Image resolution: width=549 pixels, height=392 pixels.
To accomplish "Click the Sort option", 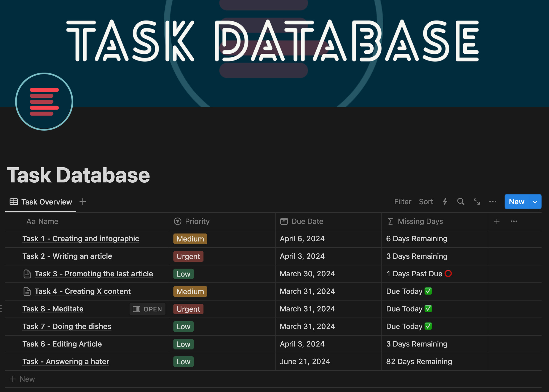I will (426, 202).
